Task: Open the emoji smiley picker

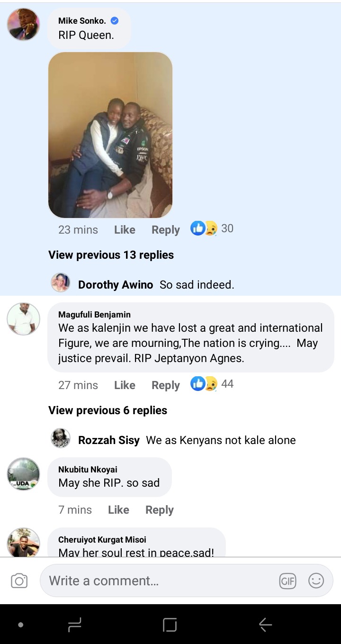Action: [316, 581]
